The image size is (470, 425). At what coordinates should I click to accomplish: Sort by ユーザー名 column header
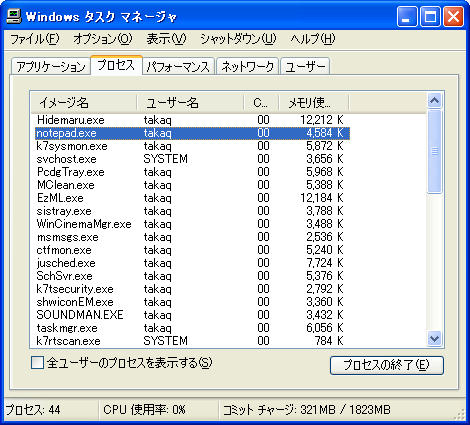pyautogui.click(x=190, y=103)
